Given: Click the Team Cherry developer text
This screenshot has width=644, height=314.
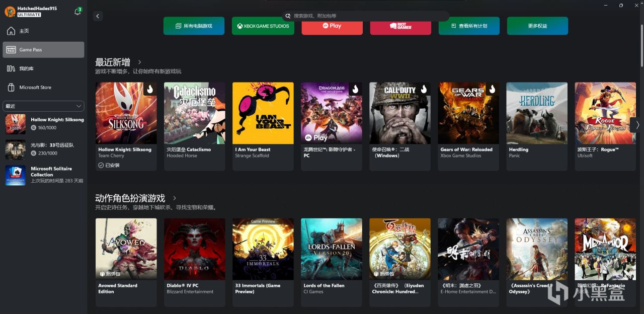Looking at the screenshot, I should pos(111,156).
